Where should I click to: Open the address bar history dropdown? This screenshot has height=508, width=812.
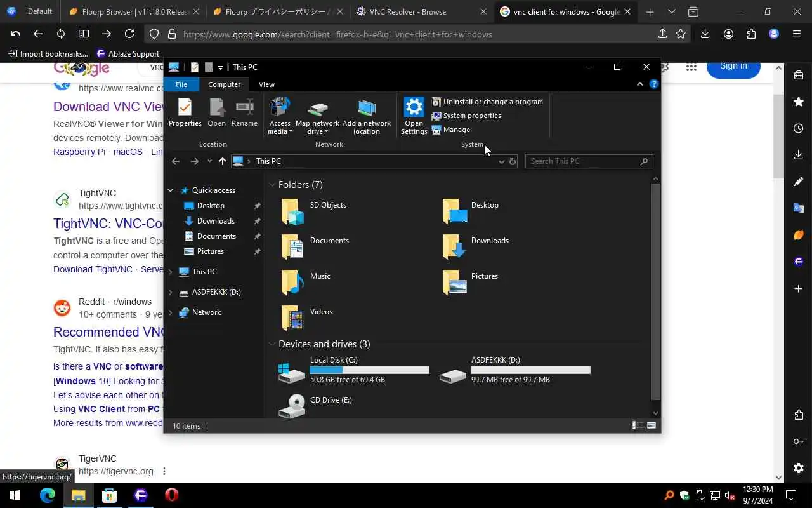pos(501,161)
